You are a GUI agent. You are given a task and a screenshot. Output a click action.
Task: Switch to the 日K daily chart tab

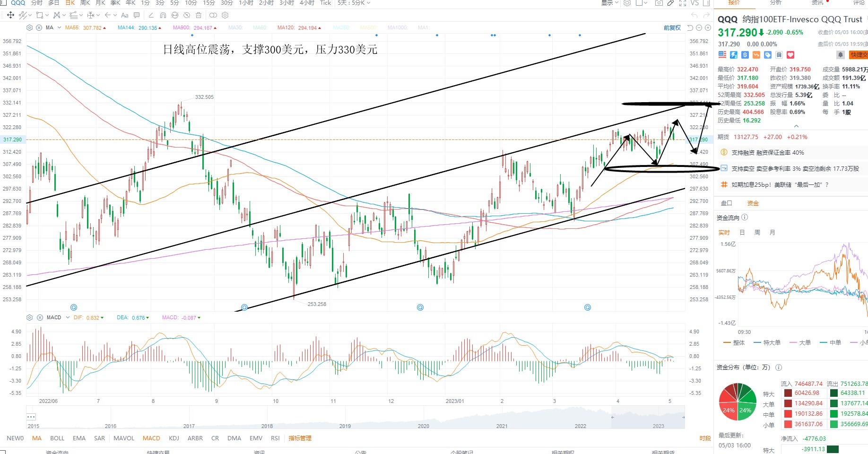(70, 3)
